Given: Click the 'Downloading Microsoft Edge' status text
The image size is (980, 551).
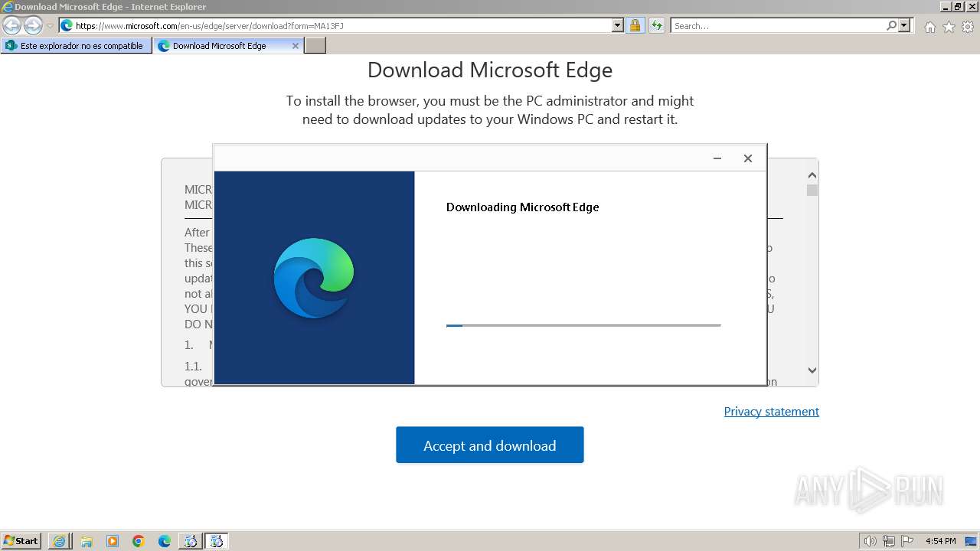Looking at the screenshot, I should 522,207.
